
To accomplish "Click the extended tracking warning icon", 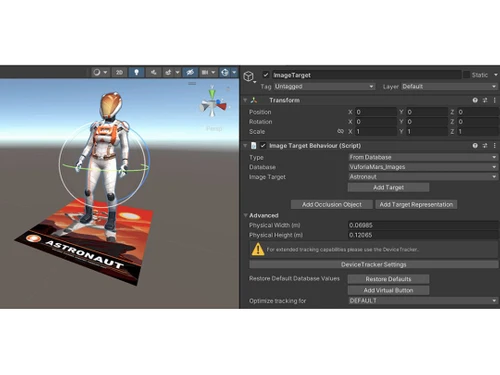I will point(258,249).
